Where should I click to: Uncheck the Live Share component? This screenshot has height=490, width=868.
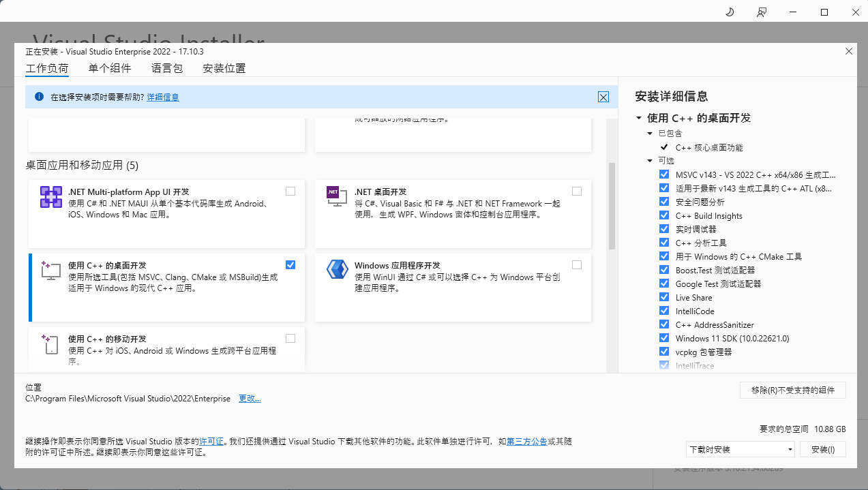[664, 297]
